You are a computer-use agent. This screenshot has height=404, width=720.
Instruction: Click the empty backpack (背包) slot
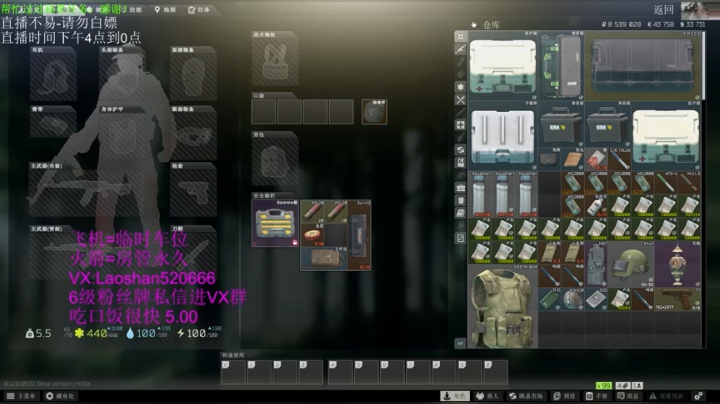(275, 161)
